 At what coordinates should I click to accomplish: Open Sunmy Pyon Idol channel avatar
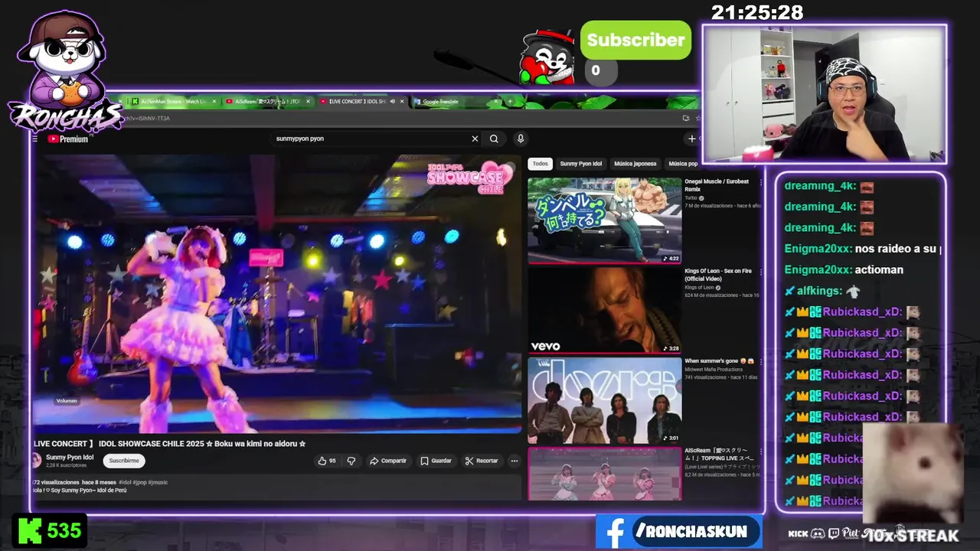[x=36, y=461]
